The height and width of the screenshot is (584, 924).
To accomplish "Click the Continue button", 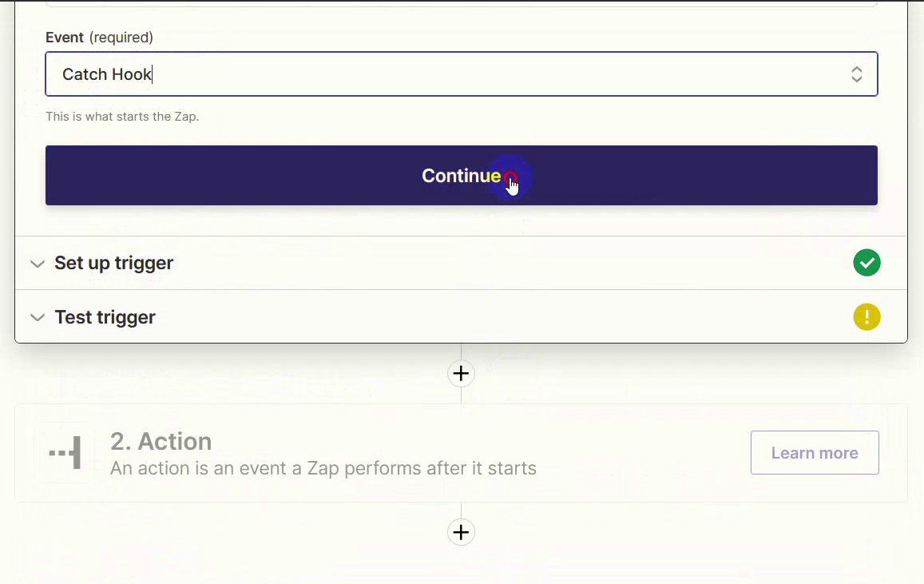I will 461,175.
